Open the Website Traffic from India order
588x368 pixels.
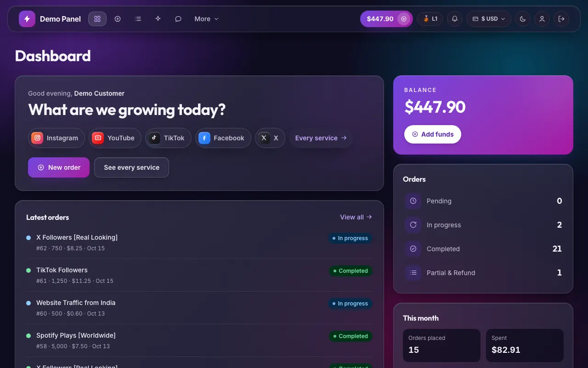click(199, 308)
